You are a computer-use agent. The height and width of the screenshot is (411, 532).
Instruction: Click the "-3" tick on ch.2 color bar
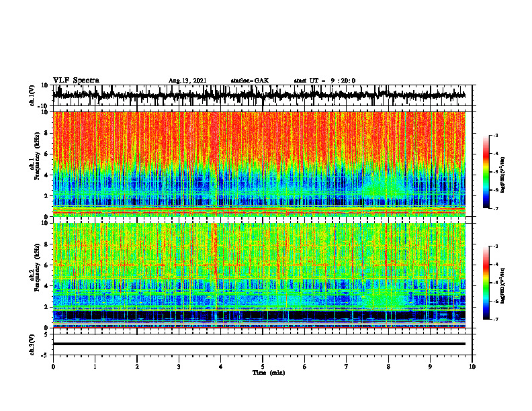[495, 246]
